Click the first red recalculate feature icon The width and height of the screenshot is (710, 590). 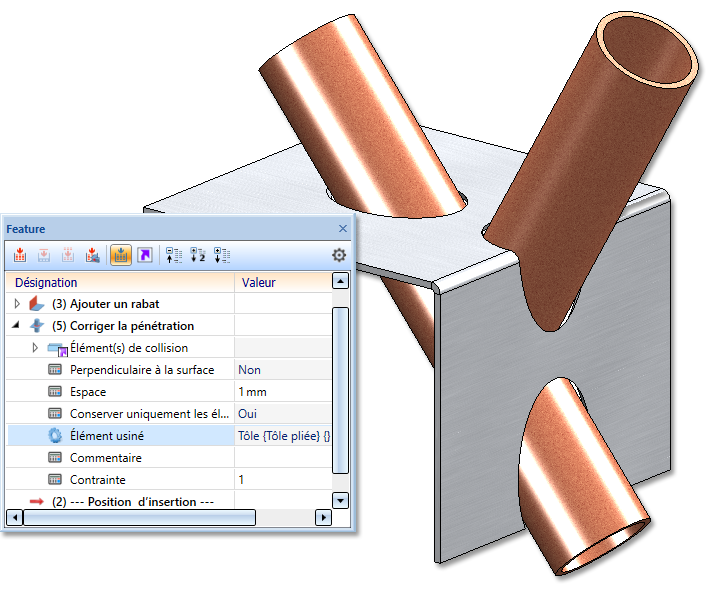click(x=20, y=255)
